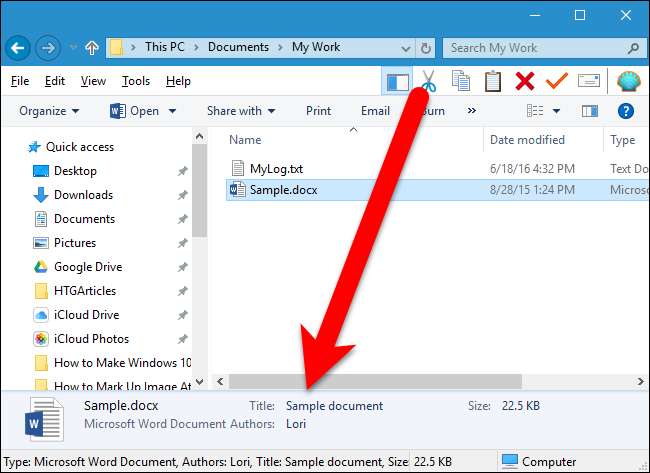Viewport: 650px width, 473px height.
Task: Show more commands with double chevron
Action: 472,111
